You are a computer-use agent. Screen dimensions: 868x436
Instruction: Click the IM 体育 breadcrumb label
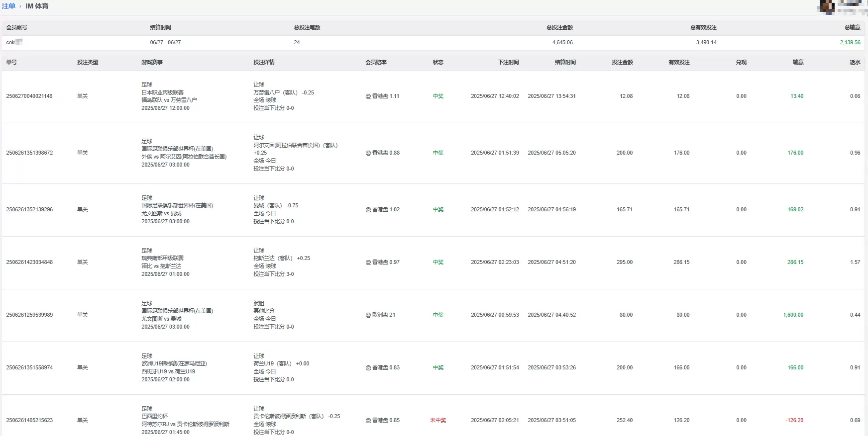tap(37, 6)
